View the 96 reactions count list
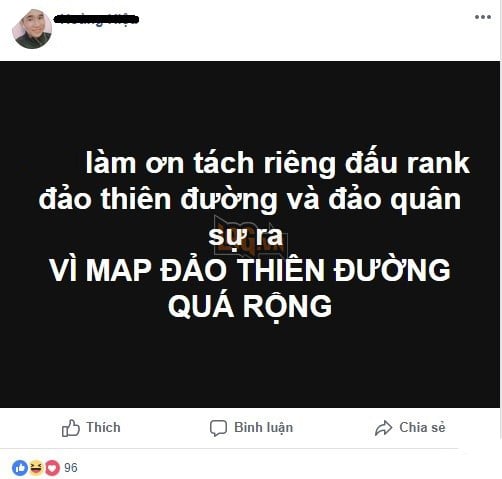Image resolution: width=502 pixels, height=479 pixels. tap(71, 468)
